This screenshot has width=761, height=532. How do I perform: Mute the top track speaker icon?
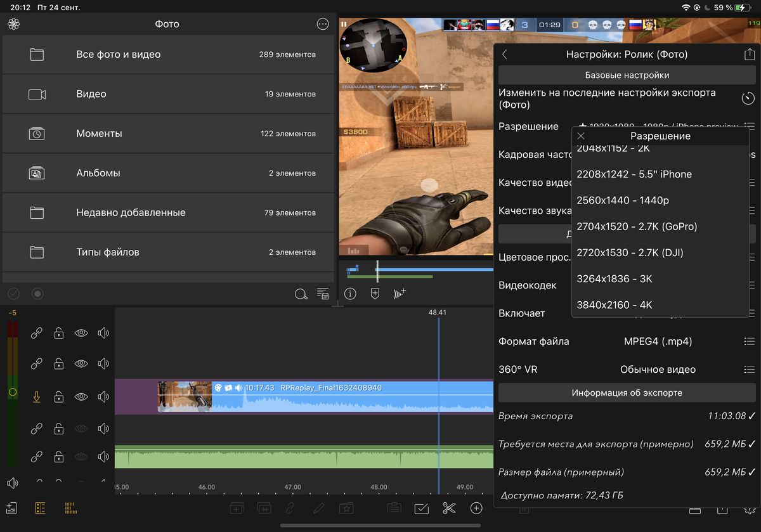point(103,332)
